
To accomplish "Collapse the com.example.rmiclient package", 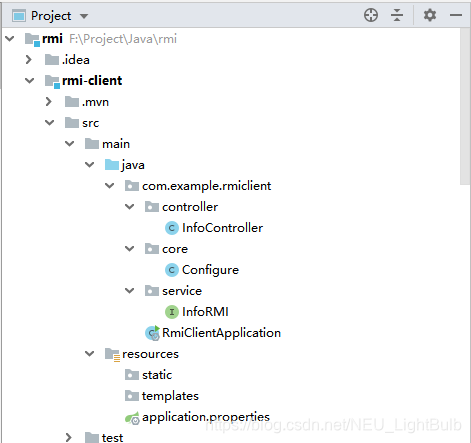I will tap(110, 186).
